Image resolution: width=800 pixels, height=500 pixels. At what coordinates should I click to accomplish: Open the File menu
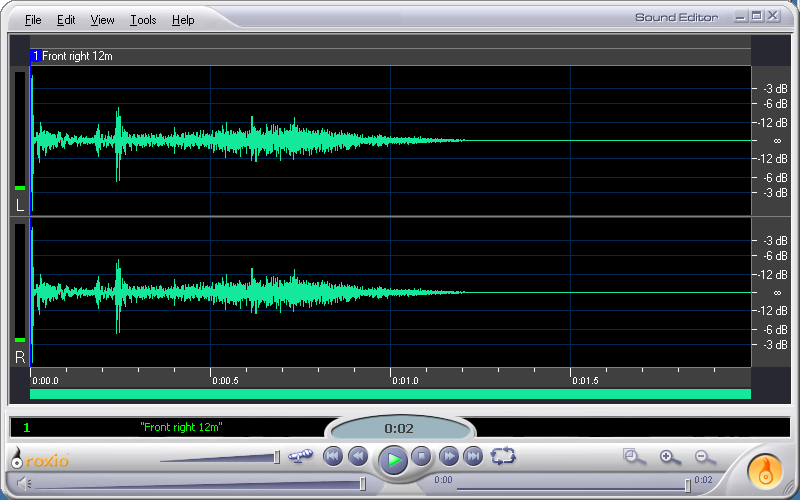click(33, 20)
